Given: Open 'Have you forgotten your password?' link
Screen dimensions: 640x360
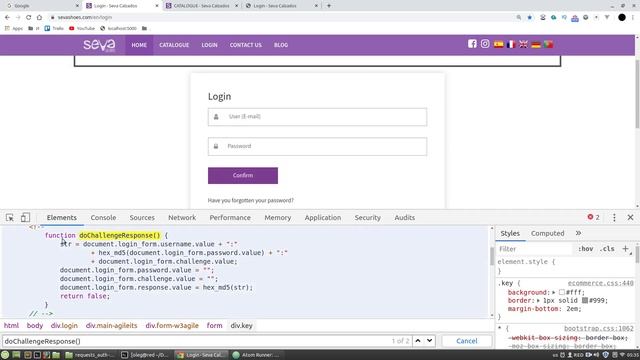Looking at the screenshot, I should 251,200.
